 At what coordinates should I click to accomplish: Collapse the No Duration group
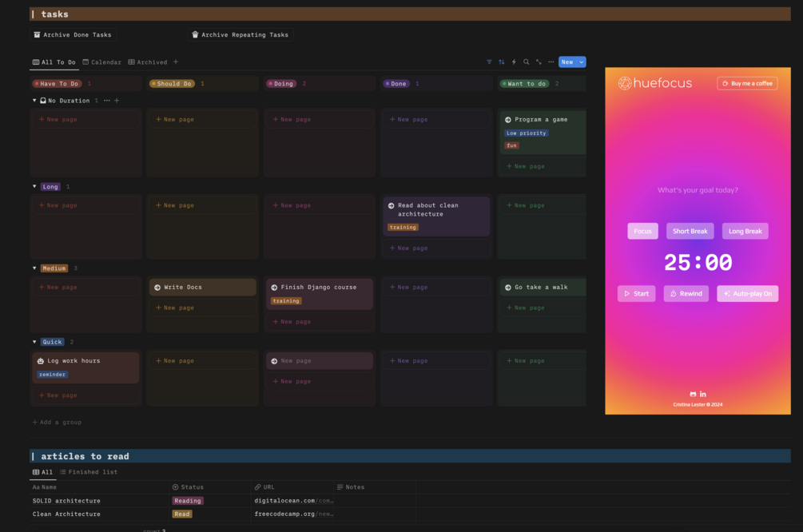(34, 101)
